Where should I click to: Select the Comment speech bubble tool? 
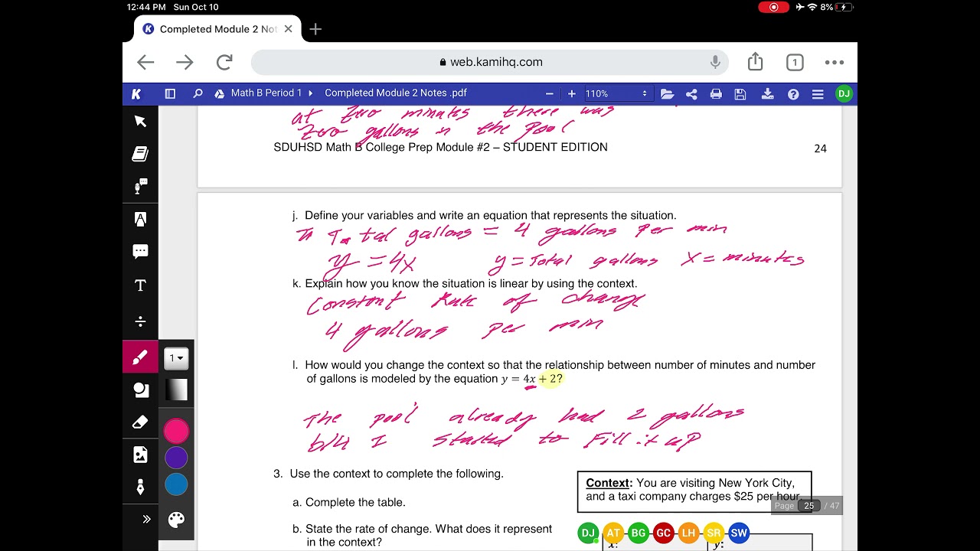pos(140,252)
